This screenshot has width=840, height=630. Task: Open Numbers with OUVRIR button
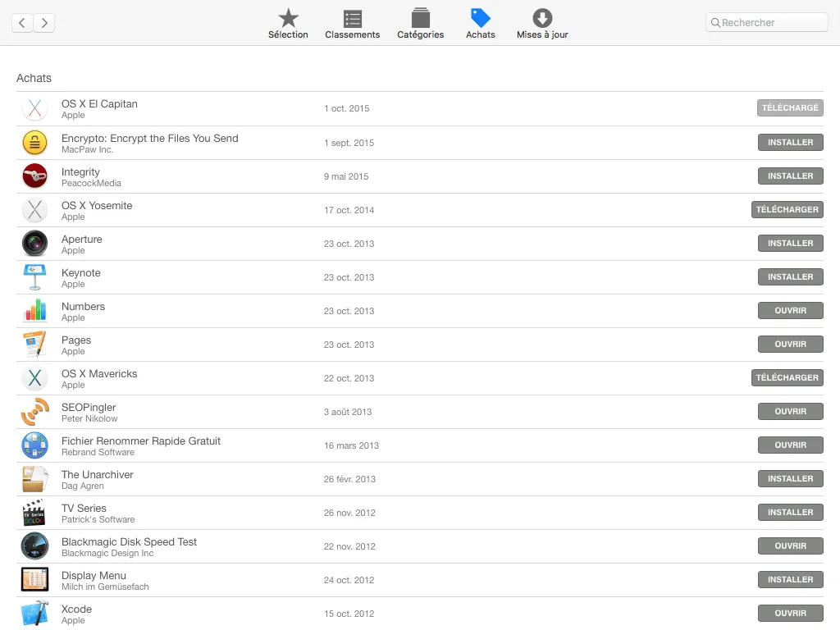coord(790,311)
